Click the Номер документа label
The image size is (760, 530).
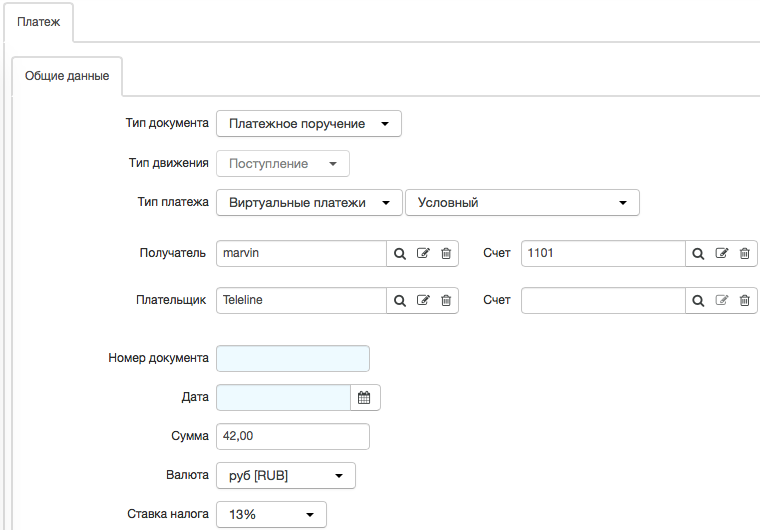(158, 358)
